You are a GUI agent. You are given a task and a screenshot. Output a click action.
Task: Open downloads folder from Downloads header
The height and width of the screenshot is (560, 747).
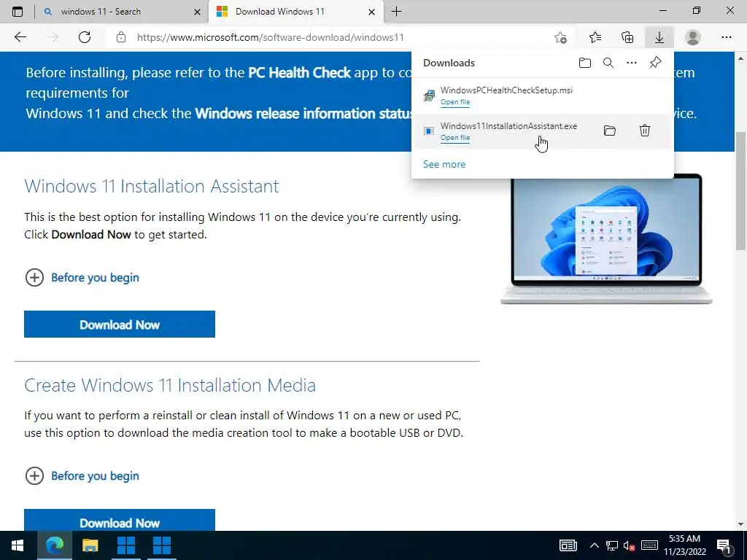(x=585, y=63)
